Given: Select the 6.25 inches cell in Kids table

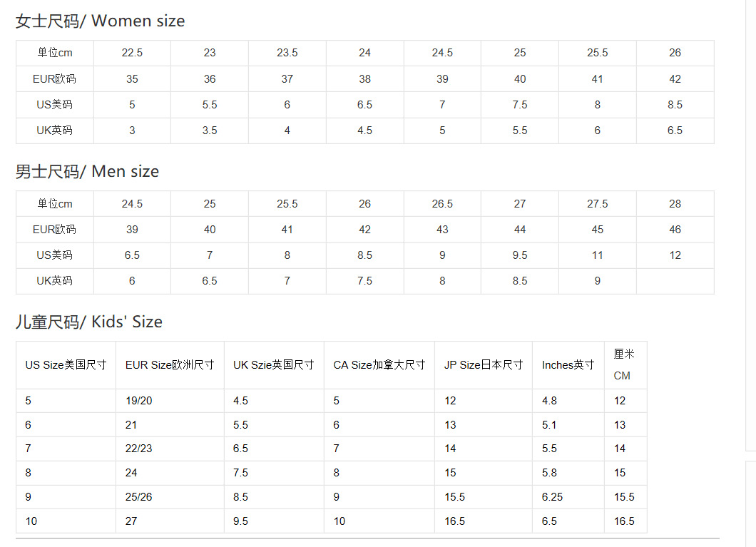Looking at the screenshot, I should pos(553,497).
